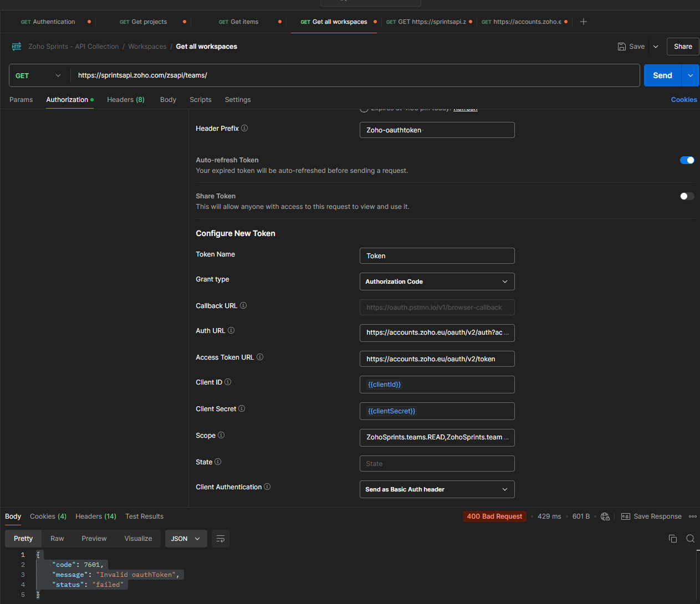Click the request URL field

(x=355, y=75)
